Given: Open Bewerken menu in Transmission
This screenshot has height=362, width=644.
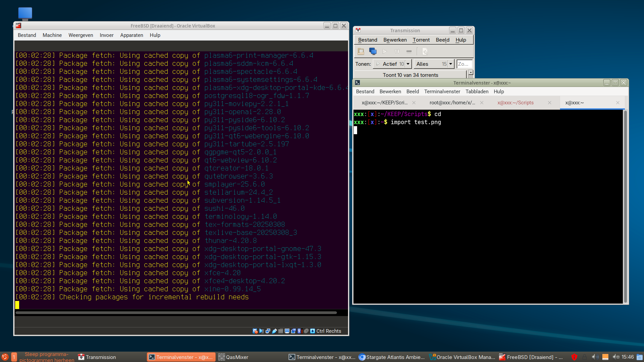Looking at the screenshot, I should click(395, 40).
